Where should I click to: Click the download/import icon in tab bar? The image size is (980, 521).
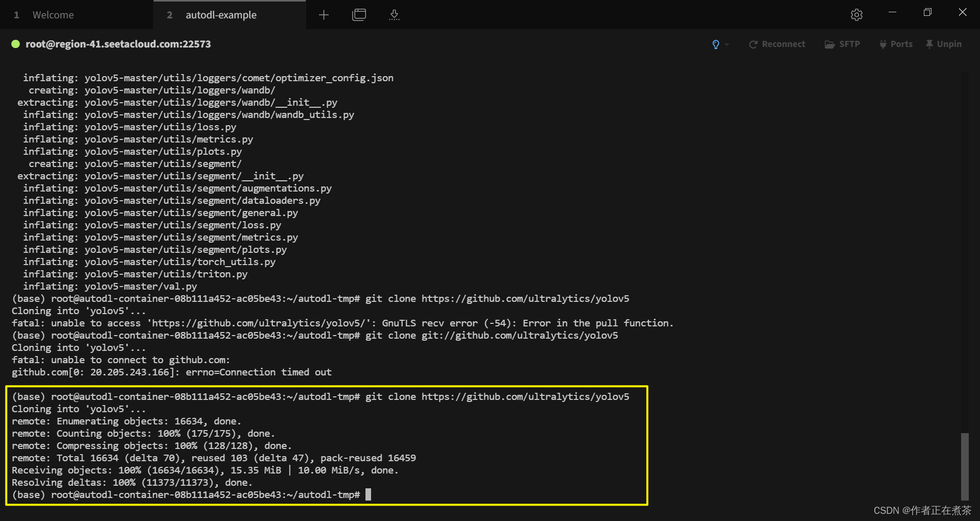394,15
